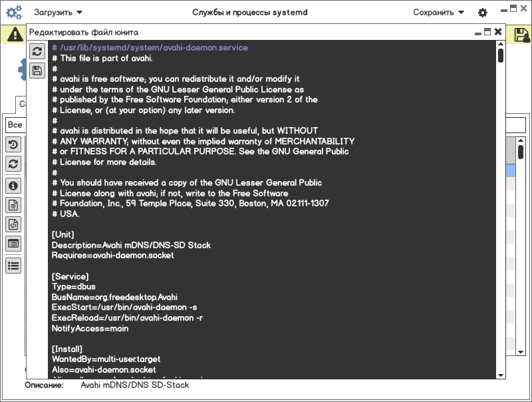Screen dimensions: 532x402
Task: Click the editor vertical scrollbar thumb
Action: pos(501,56)
